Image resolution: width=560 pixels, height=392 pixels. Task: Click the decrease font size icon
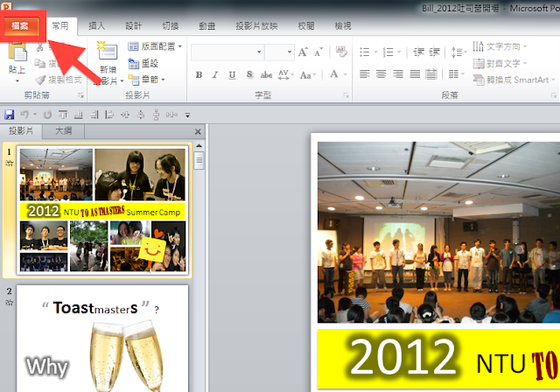318,52
